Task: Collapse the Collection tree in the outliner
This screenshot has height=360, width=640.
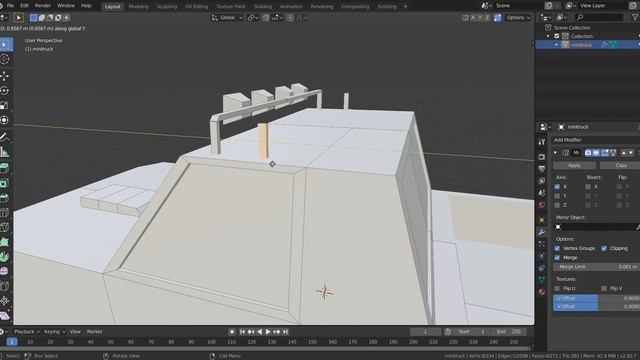Action: [x=548, y=36]
